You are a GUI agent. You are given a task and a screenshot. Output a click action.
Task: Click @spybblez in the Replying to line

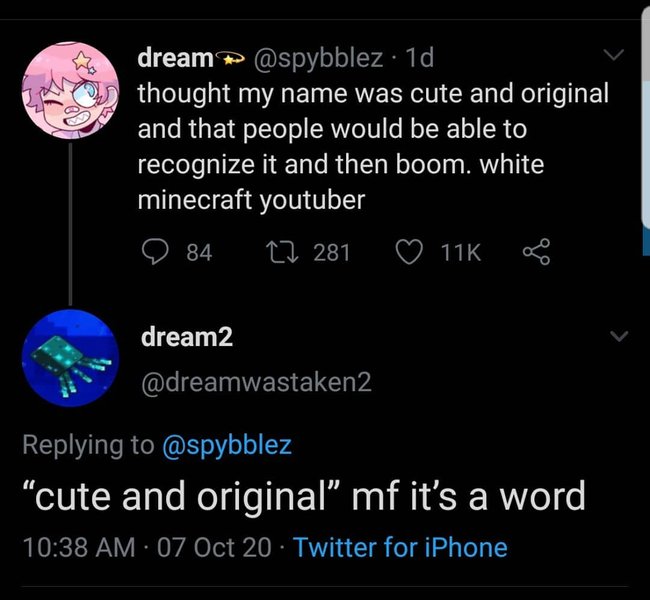click(227, 445)
